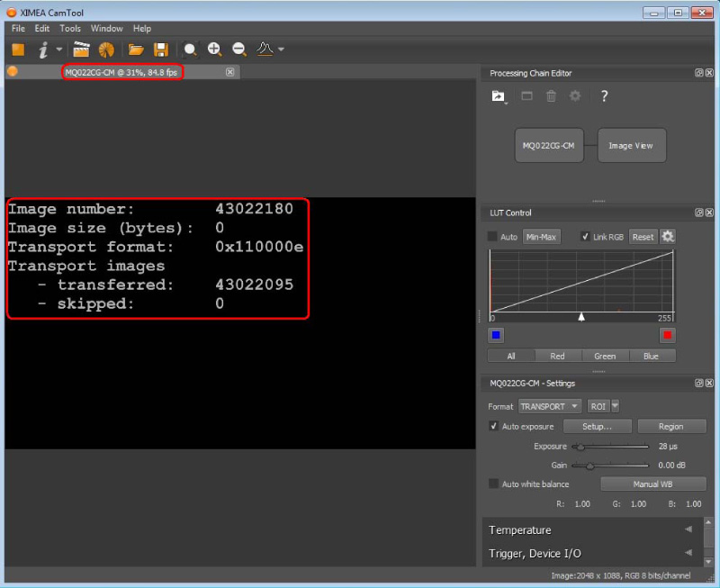Viewport: 720px width, 588px height.
Task: Click the LUT curve graph
Action: [x=581, y=281]
